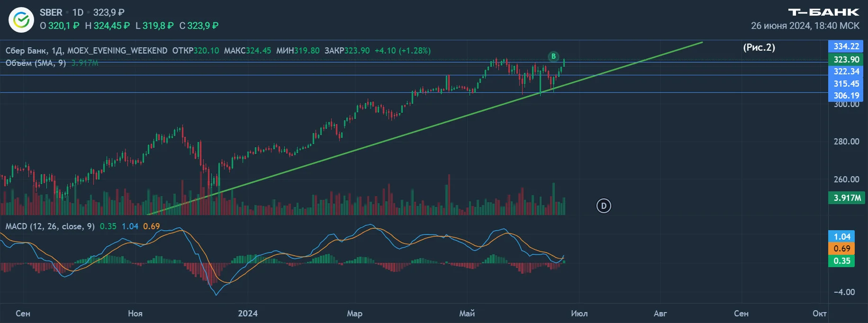Click the ЗАКР323.90 legend value
This screenshot has width=868, height=323.
(x=347, y=51)
